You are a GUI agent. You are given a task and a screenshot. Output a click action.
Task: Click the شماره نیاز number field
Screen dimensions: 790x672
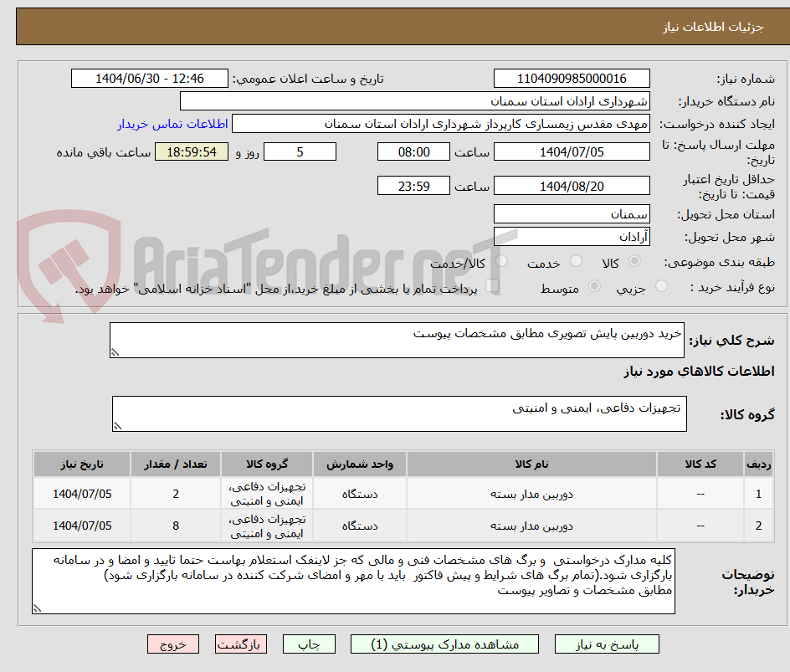(x=572, y=78)
